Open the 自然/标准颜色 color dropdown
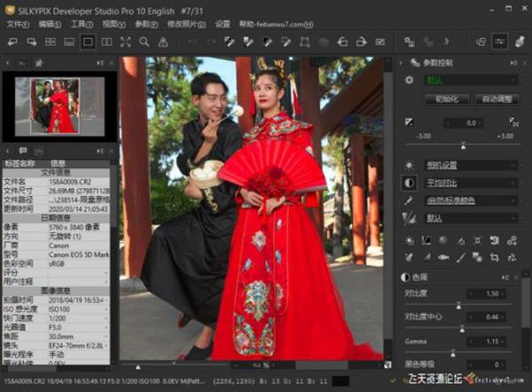The image size is (532, 392). tap(470, 200)
